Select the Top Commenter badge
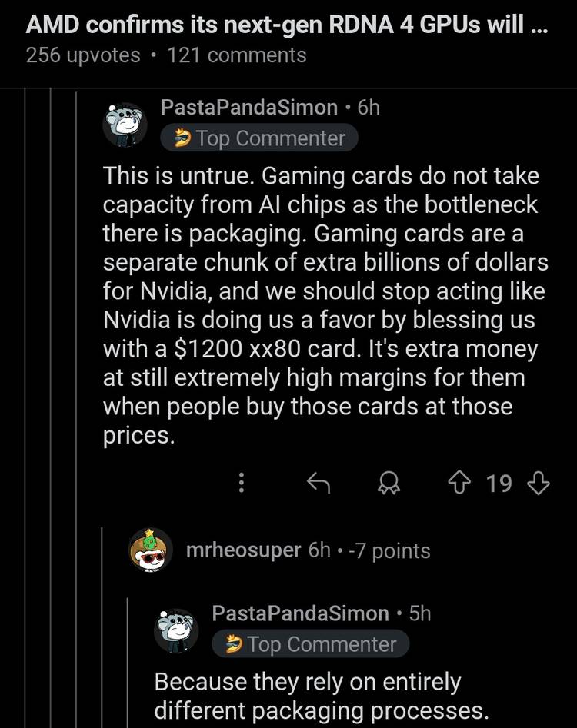The width and height of the screenshot is (577, 728). point(258,138)
